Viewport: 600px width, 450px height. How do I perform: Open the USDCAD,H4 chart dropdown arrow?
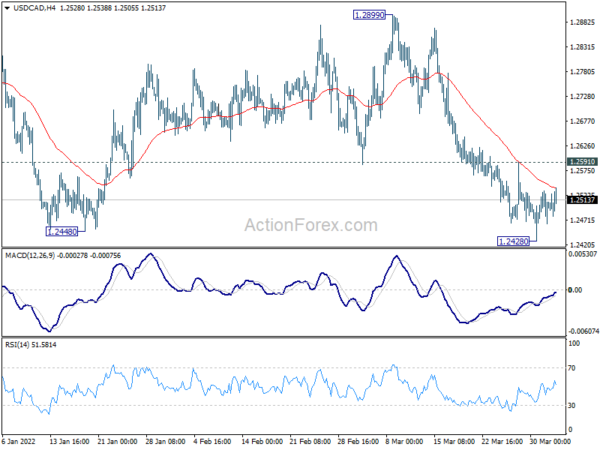7,8
